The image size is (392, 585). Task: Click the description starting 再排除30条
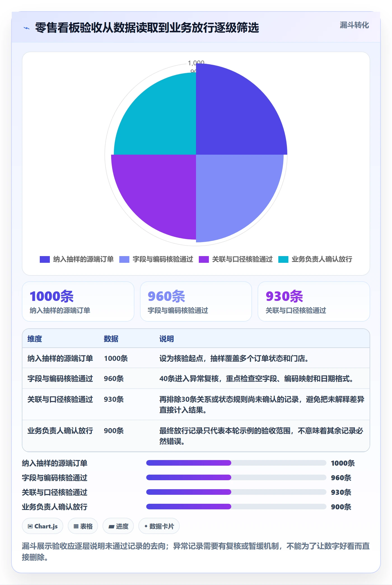(262, 405)
